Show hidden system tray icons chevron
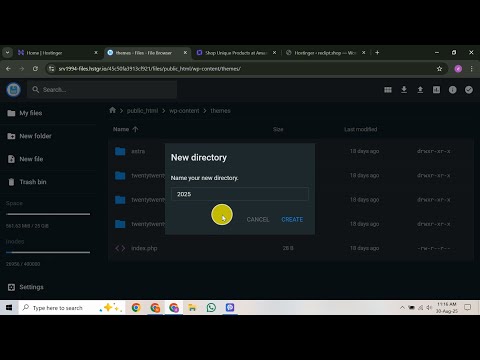This screenshot has height=360, width=480. pyautogui.click(x=402, y=307)
